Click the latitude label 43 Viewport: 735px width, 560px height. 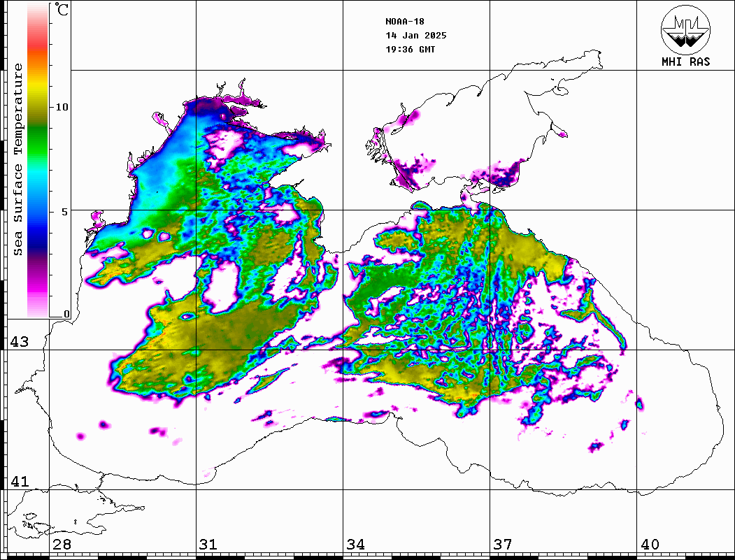(x=20, y=342)
